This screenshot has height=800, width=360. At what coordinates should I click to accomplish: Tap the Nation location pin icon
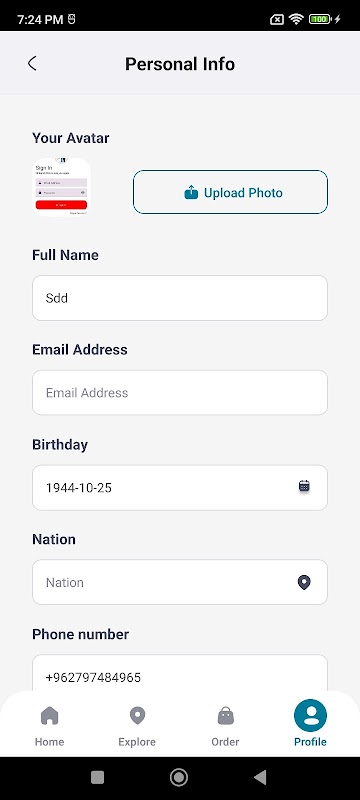click(304, 582)
